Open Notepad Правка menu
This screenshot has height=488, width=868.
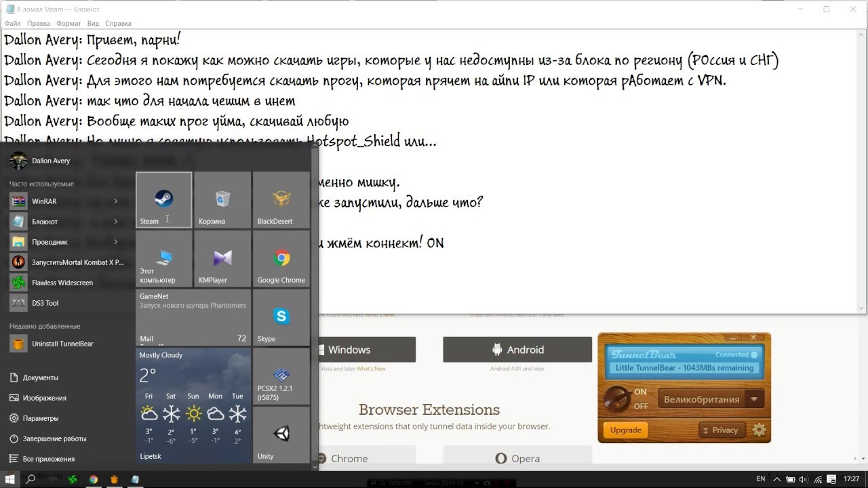coord(39,23)
